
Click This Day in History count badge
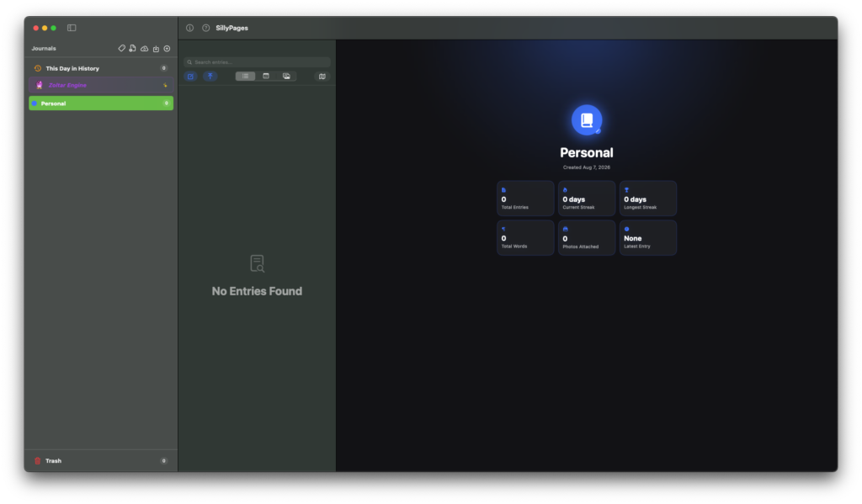[x=164, y=68]
